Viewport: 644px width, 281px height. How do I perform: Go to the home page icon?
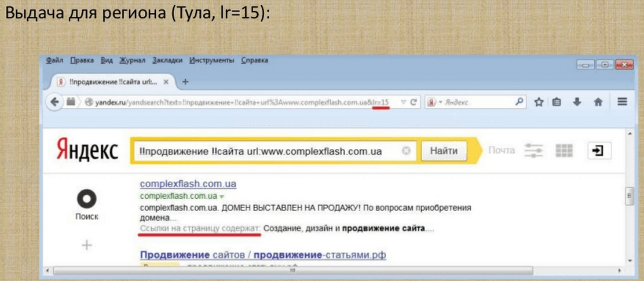[x=598, y=102]
